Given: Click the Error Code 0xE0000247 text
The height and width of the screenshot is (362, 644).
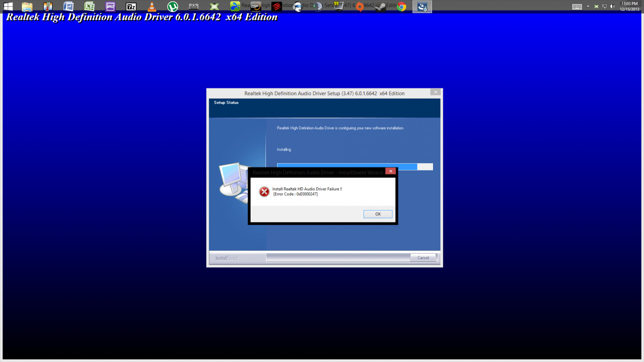Looking at the screenshot, I should click(x=295, y=194).
